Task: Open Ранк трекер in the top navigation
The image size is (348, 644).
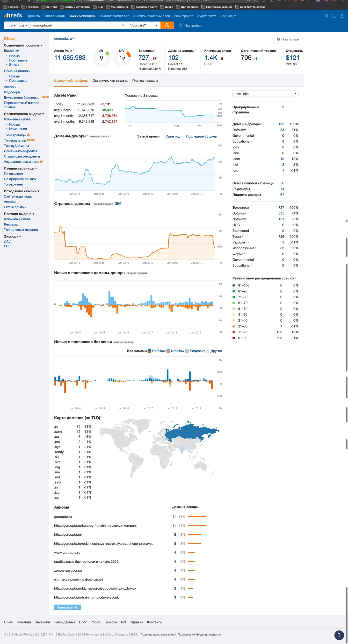Action: click(x=183, y=16)
